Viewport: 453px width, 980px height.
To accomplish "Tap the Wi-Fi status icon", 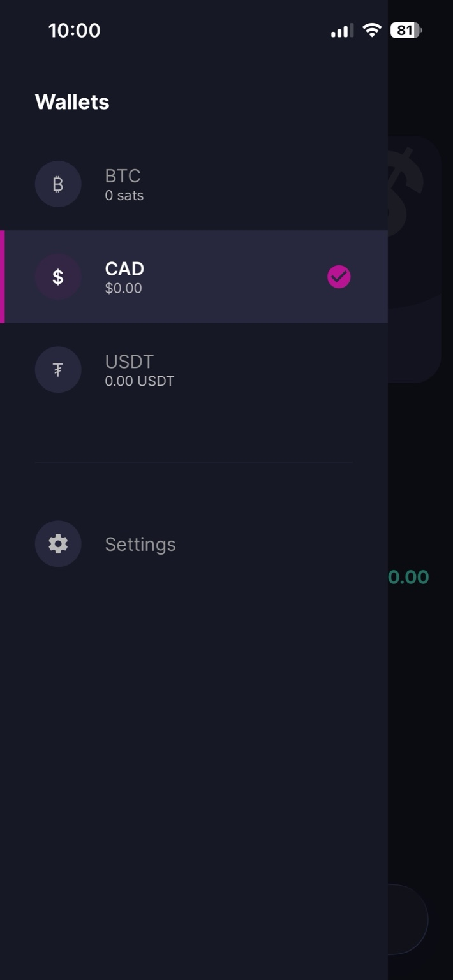I will (371, 30).
